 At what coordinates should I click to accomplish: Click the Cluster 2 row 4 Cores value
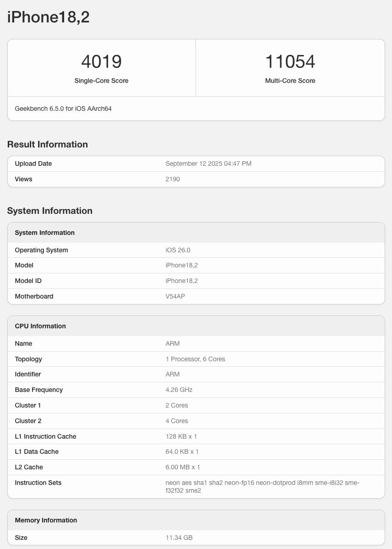click(x=177, y=421)
